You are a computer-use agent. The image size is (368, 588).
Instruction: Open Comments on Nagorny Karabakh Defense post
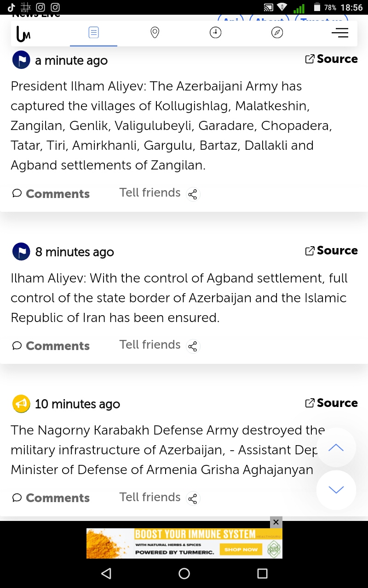(x=51, y=498)
